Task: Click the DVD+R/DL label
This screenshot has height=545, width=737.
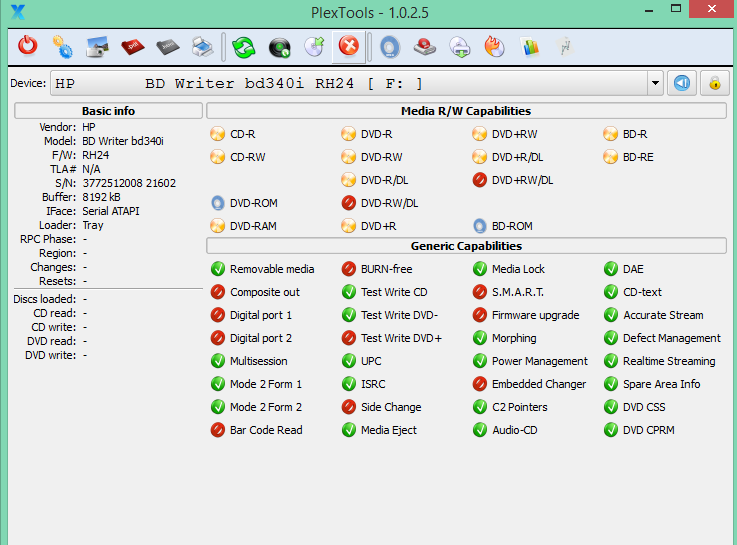Action: [517, 157]
